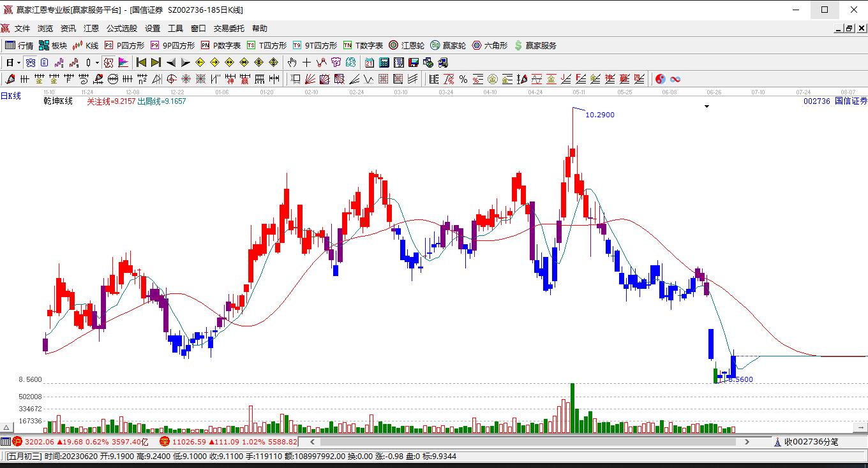The image size is (868, 468).
Task: Open the 设置 menu
Action: coord(153,29)
